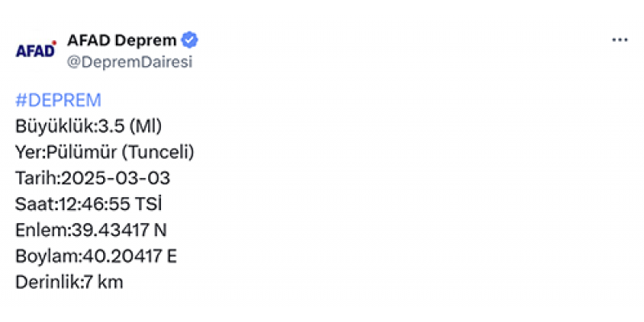Viewport: 644px width, 322px height.
Task: Open the #DEPREM hashtag
Action: coord(58,101)
